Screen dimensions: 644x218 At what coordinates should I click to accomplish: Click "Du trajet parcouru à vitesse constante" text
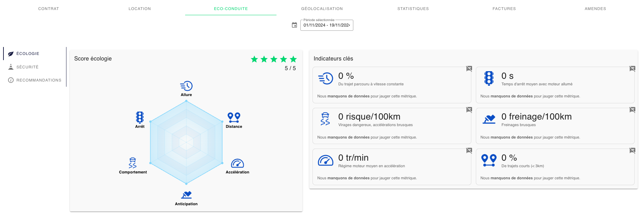371,84
